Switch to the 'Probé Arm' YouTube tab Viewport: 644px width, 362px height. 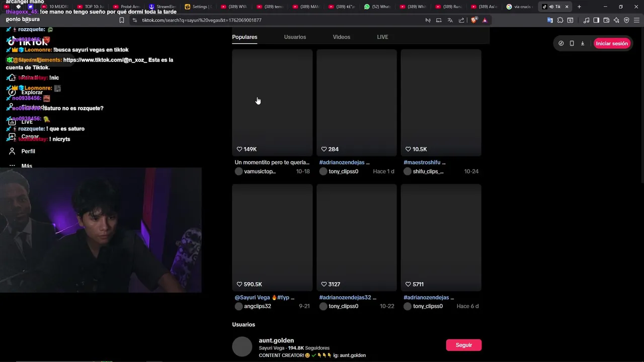pyautogui.click(x=126, y=7)
